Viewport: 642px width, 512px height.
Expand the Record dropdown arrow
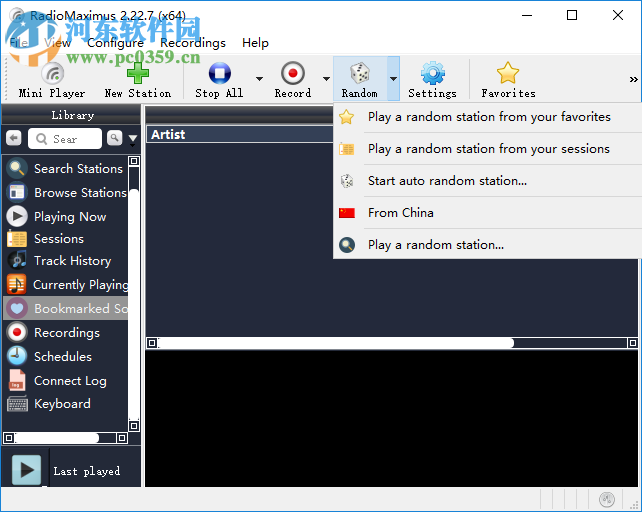click(326, 79)
